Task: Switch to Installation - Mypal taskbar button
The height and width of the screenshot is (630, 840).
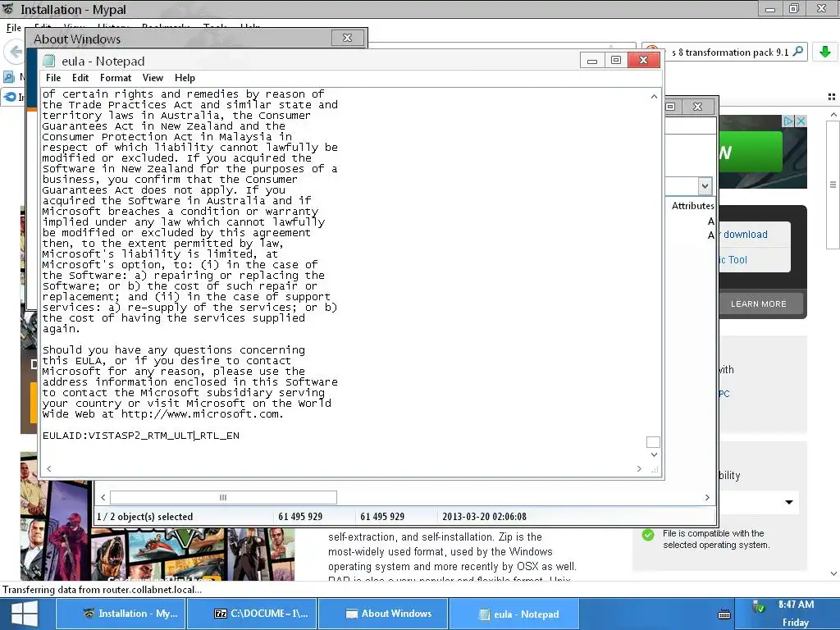Action: click(121, 614)
